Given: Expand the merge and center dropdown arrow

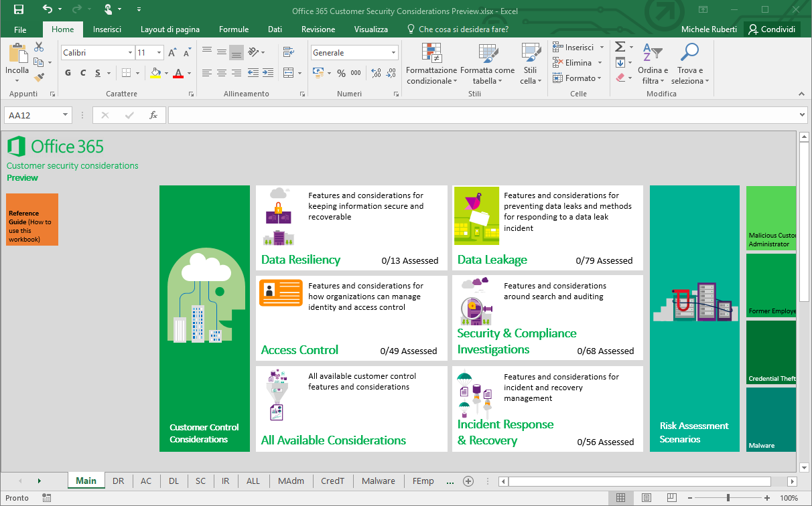Looking at the screenshot, I should click(x=299, y=73).
